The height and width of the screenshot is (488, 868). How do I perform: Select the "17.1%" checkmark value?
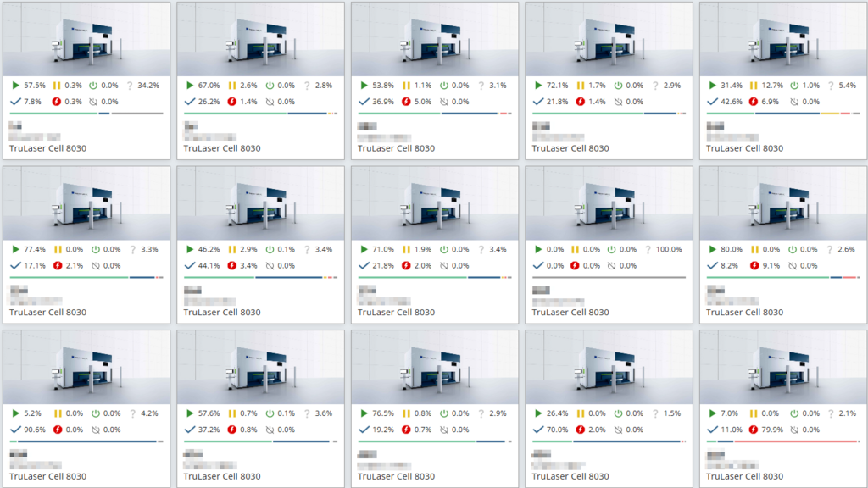tap(34, 265)
